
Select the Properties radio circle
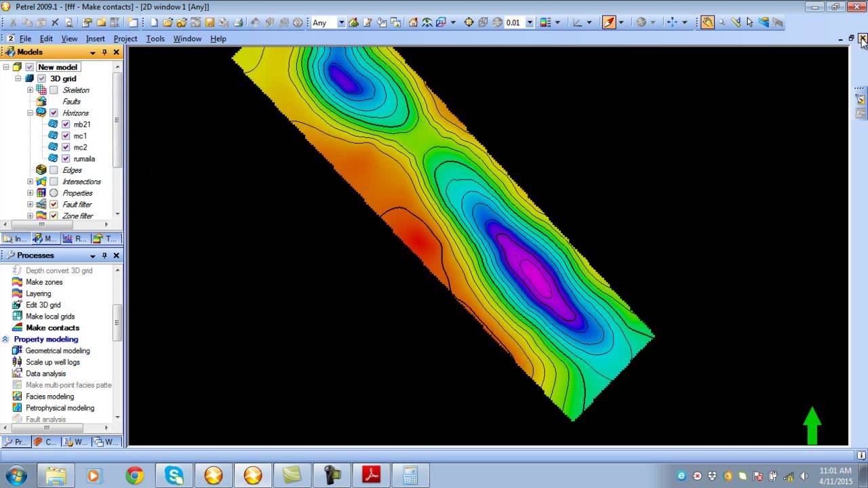click(x=54, y=193)
